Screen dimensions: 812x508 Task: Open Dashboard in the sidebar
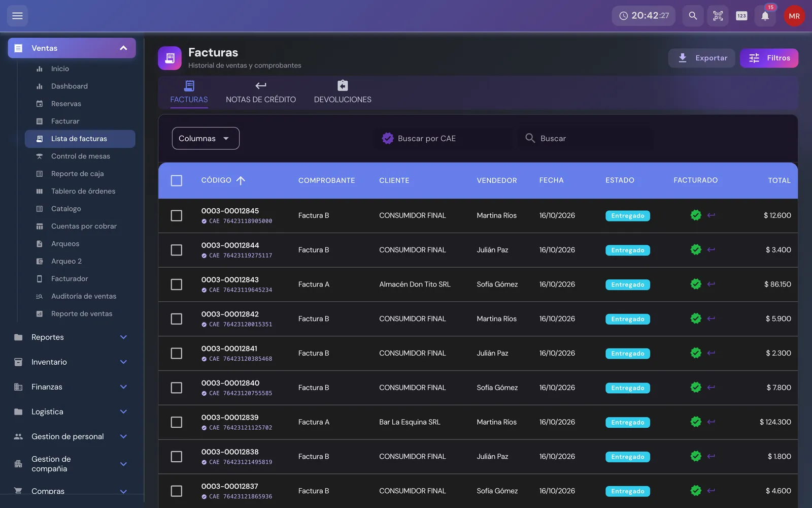(x=80, y=86)
